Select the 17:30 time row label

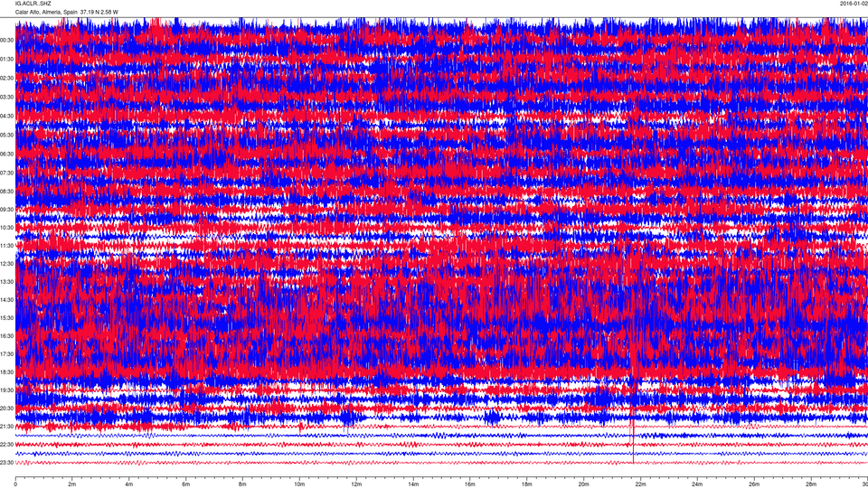tap(6, 354)
